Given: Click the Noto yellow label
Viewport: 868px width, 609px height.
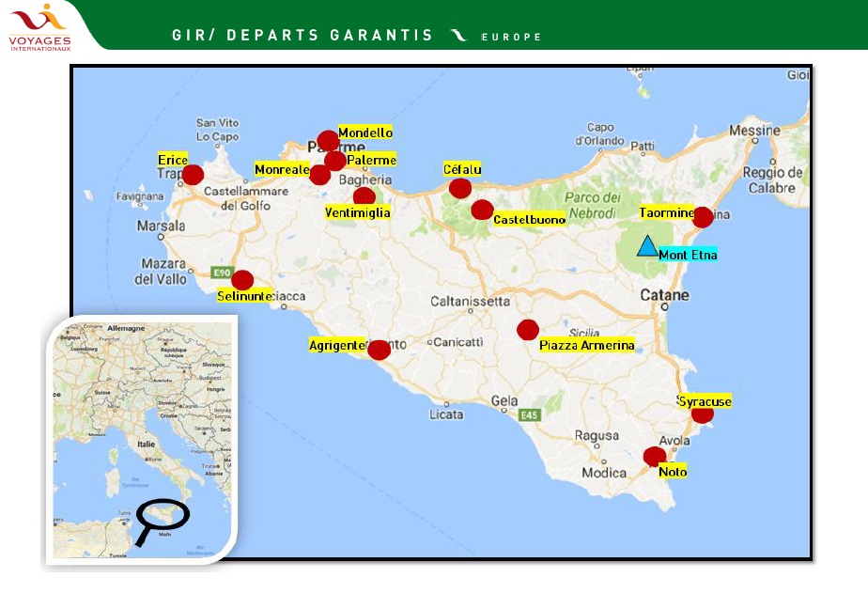Looking at the screenshot, I should 673,472.
